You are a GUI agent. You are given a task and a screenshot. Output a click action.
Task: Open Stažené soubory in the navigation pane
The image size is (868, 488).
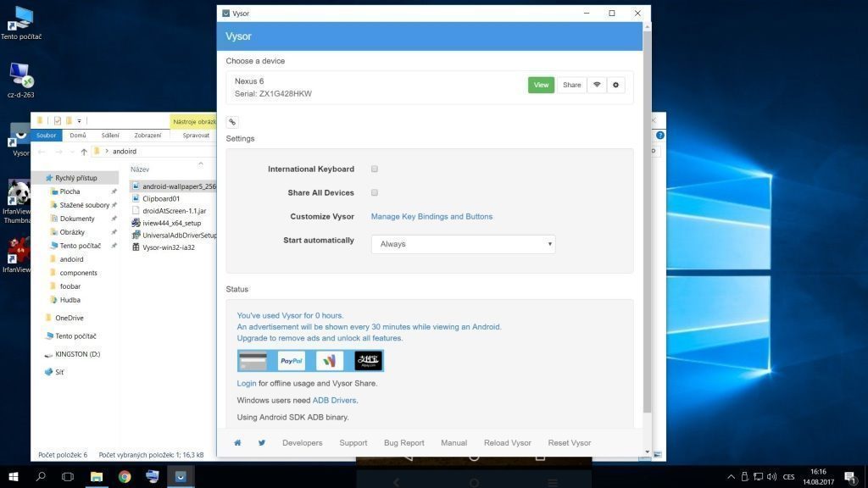click(x=84, y=205)
